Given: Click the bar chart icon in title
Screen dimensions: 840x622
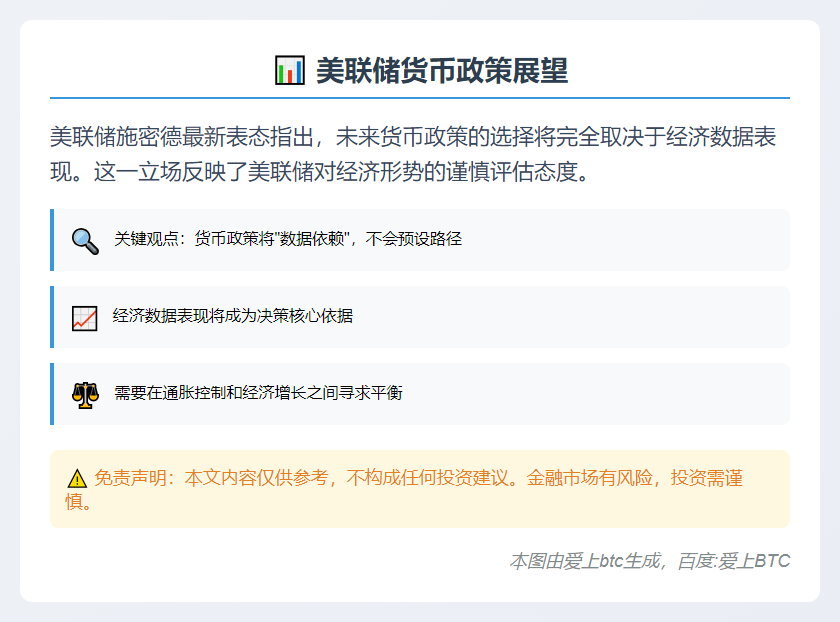Looking at the screenshot, I should (289, 71).
